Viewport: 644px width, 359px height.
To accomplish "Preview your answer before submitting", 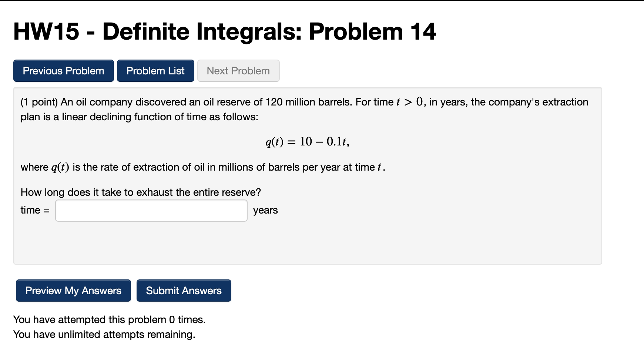I will (73, 291).
